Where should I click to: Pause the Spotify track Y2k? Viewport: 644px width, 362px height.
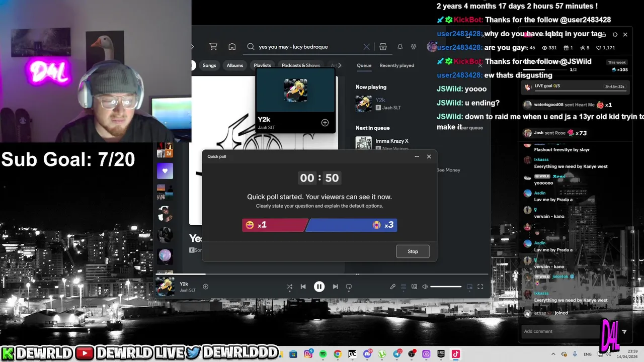(x=319, y=287)
